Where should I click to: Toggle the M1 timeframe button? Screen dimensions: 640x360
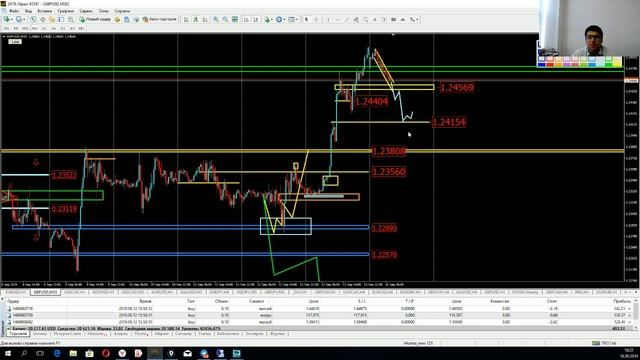pyautogui.click(x=6, y=28)
